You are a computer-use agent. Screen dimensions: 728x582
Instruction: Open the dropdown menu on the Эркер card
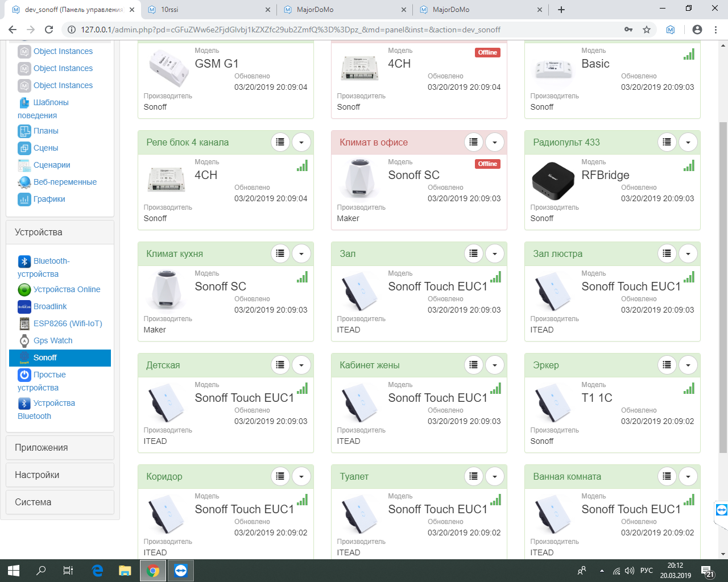(x=688, y=365)
